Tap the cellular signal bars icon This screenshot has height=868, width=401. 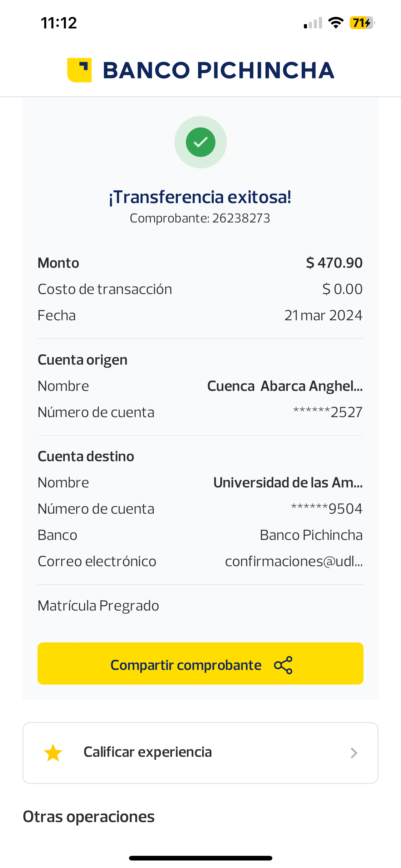point(313,23)
